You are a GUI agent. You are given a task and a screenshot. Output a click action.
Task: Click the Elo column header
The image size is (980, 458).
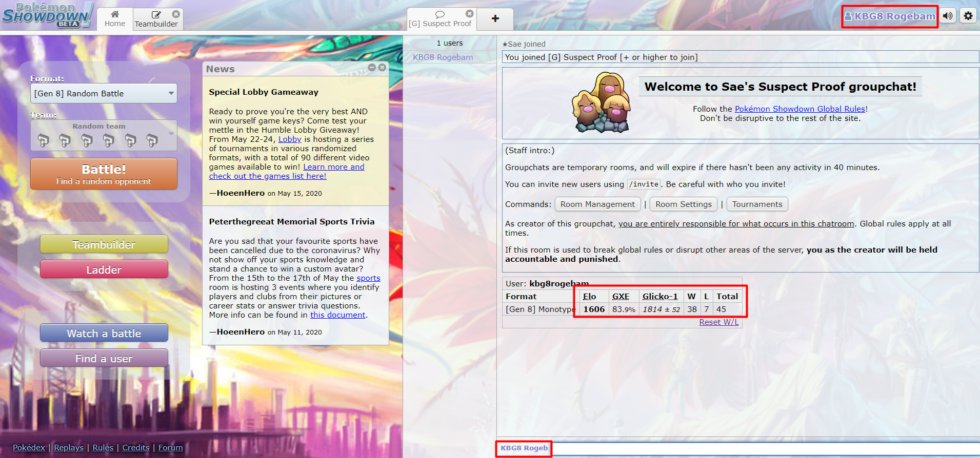pos(590,297)
